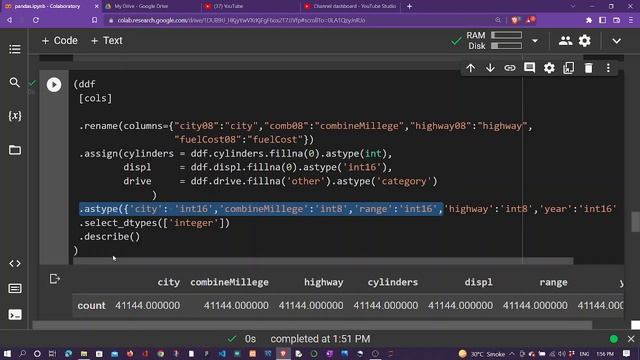Open Task View on the taskbar
This screenshot has height=360, width=640.
coord(52,353)
